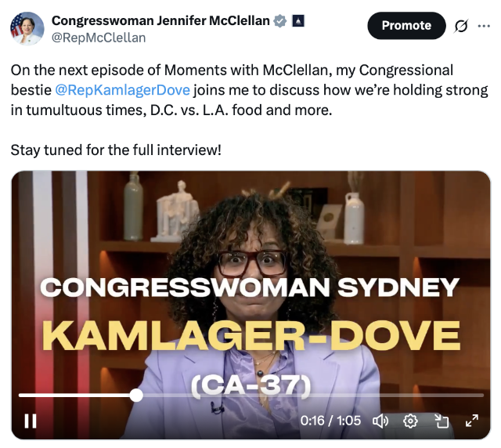501x448 pixels.
Task: Pause the playing video
Action: click(31, 421)
